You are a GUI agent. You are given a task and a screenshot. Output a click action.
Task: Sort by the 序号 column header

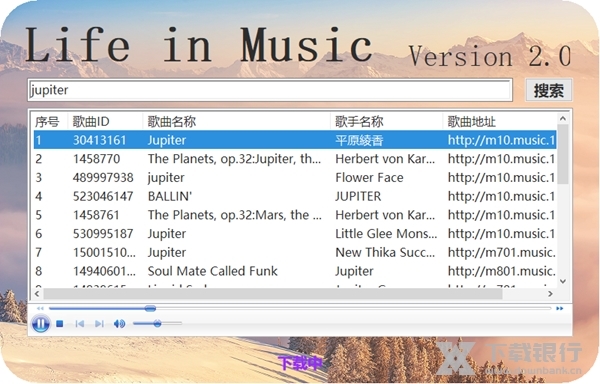point(50,122)
